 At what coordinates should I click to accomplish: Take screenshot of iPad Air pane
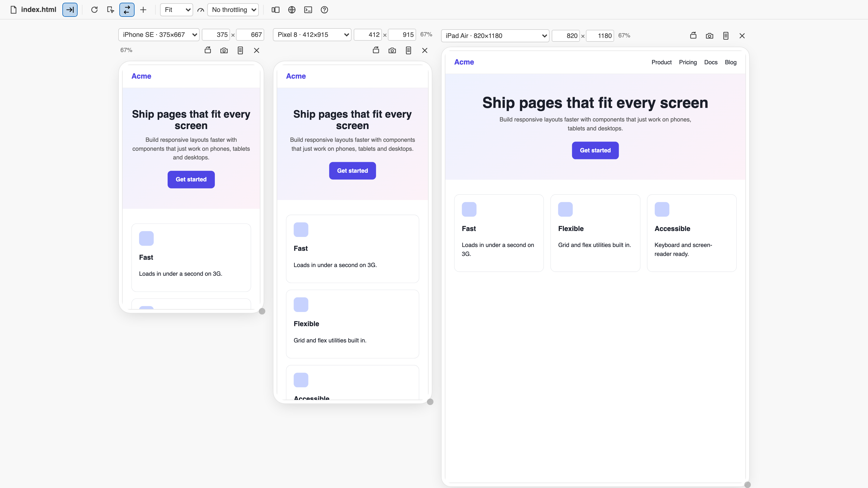[710, 36]
